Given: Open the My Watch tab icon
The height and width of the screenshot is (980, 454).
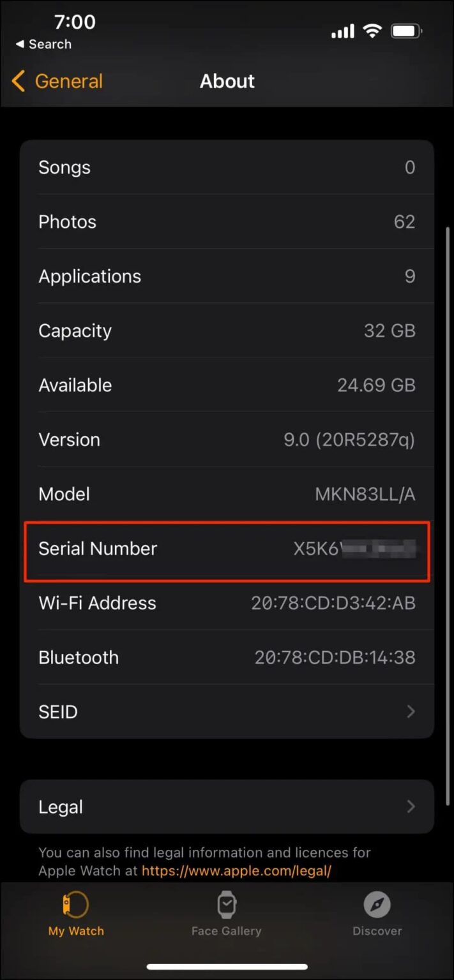Looking at the screenshot, I should [75, 904].
